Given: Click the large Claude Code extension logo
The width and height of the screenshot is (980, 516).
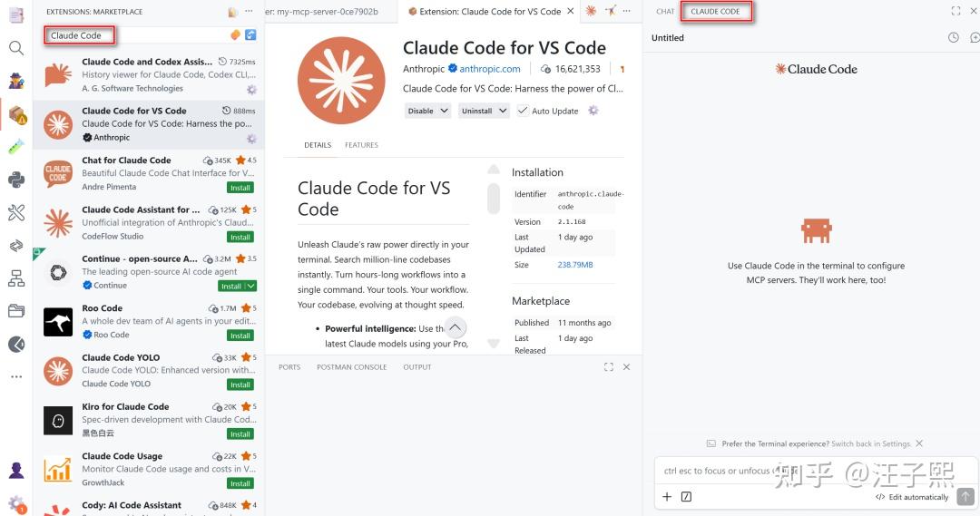Looking at the screenshot, I should pos(341,80).
